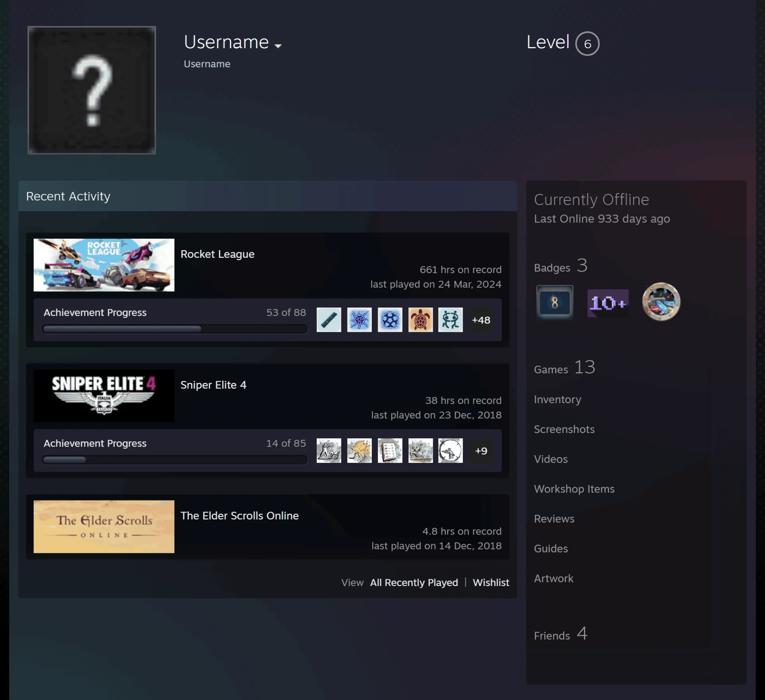Open the Screenshots link in the sidebar

564,429
